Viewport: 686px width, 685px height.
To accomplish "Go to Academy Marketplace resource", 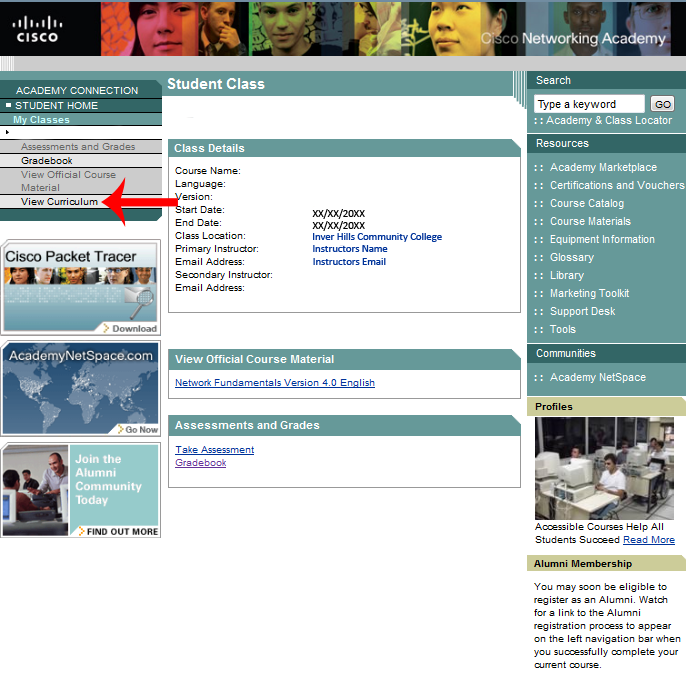I will tap(603, 168).
